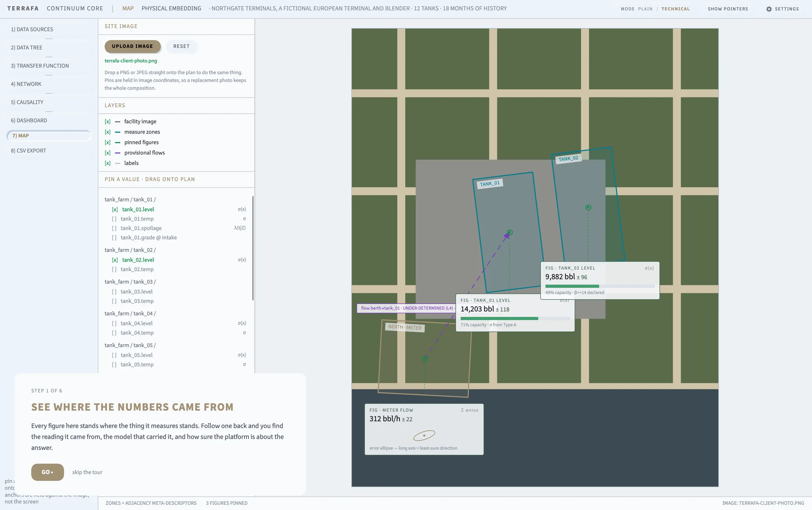This screenshot has width=812, height=510.
Task: Click the σ(x) tag in Tank_02 Level card
Action: 649,268
